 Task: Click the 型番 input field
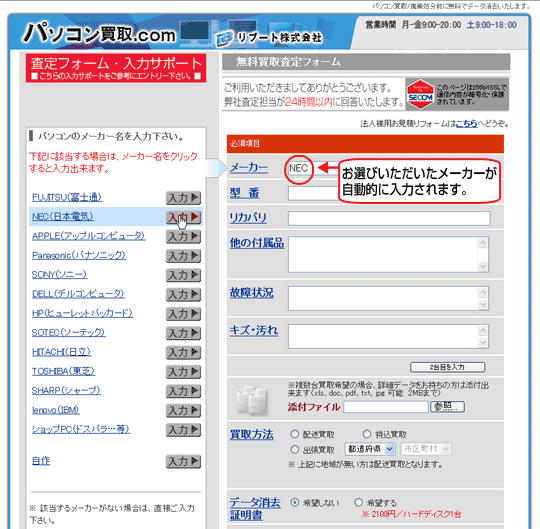[313, 194]
